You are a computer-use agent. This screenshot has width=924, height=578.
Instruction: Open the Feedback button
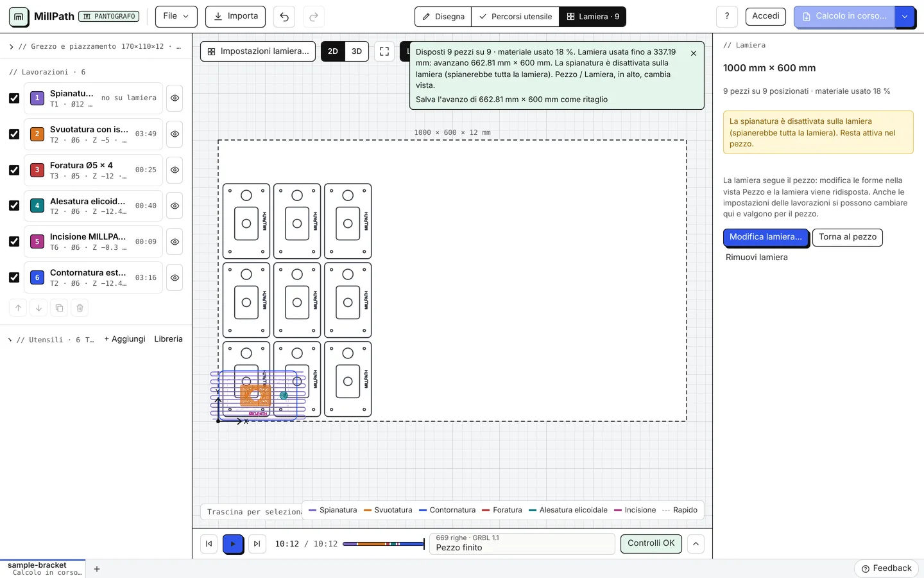tap(886, 568)
